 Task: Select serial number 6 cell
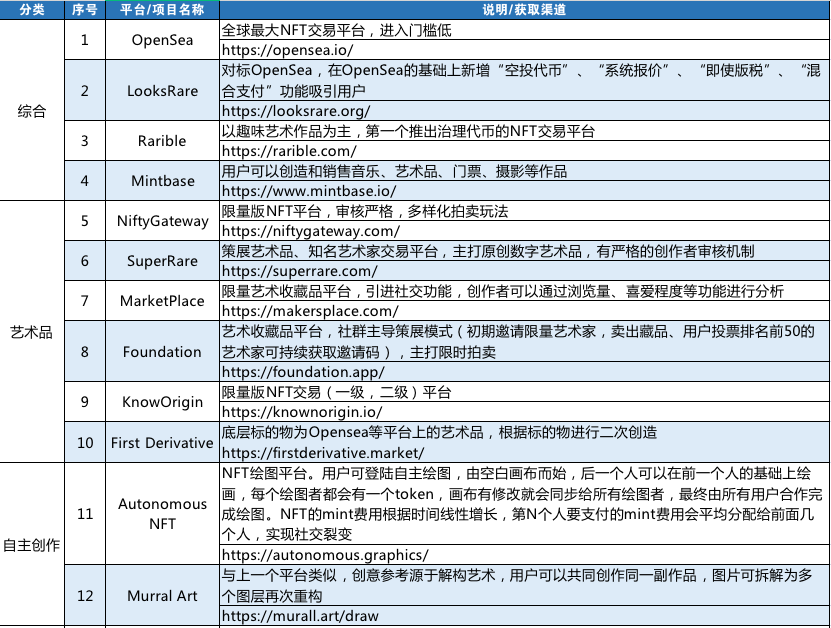85,261
